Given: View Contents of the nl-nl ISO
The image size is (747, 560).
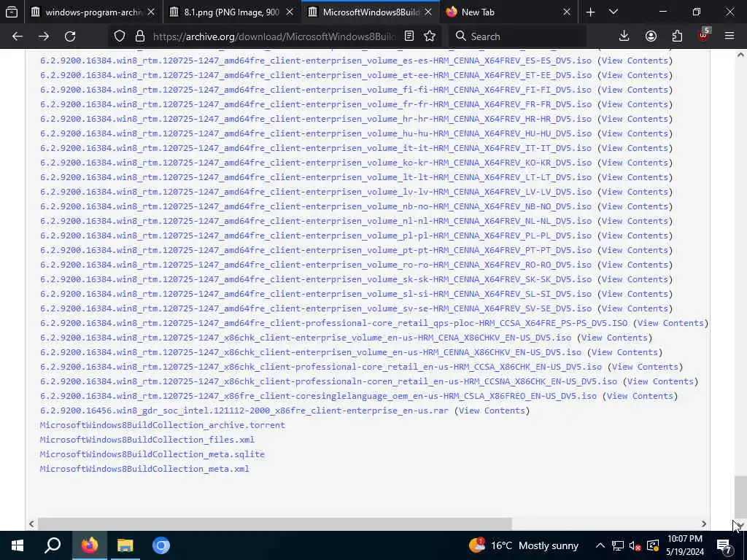Looking at the screenshot, I should (635, 221).
